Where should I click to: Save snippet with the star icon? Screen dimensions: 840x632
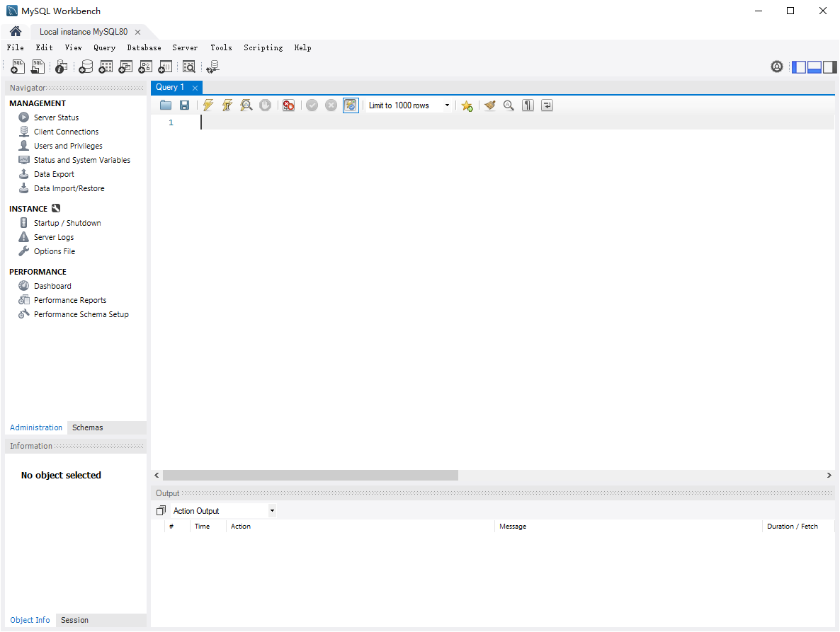tap(467, 105)
